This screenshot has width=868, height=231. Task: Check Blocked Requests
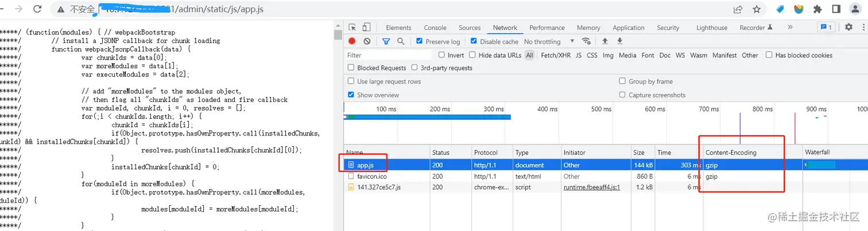click(x=351, y=68)
